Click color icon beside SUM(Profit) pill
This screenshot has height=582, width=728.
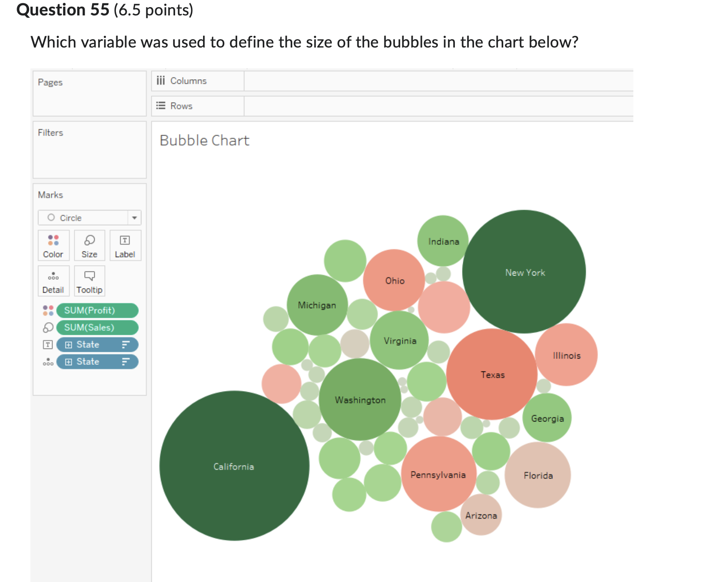(48, 311)
